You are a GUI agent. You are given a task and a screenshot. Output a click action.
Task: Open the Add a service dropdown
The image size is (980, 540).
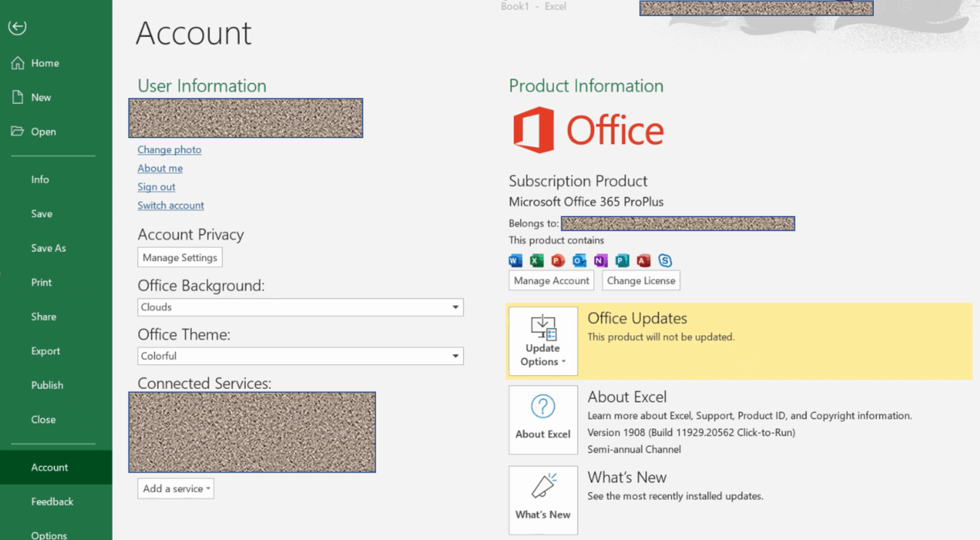[x=176, y=488]
